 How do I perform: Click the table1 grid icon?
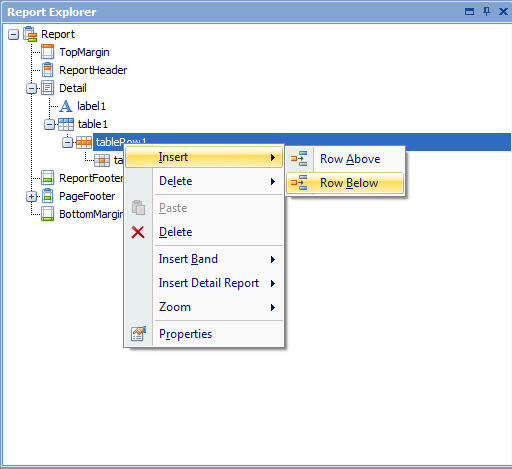[66, 124]
